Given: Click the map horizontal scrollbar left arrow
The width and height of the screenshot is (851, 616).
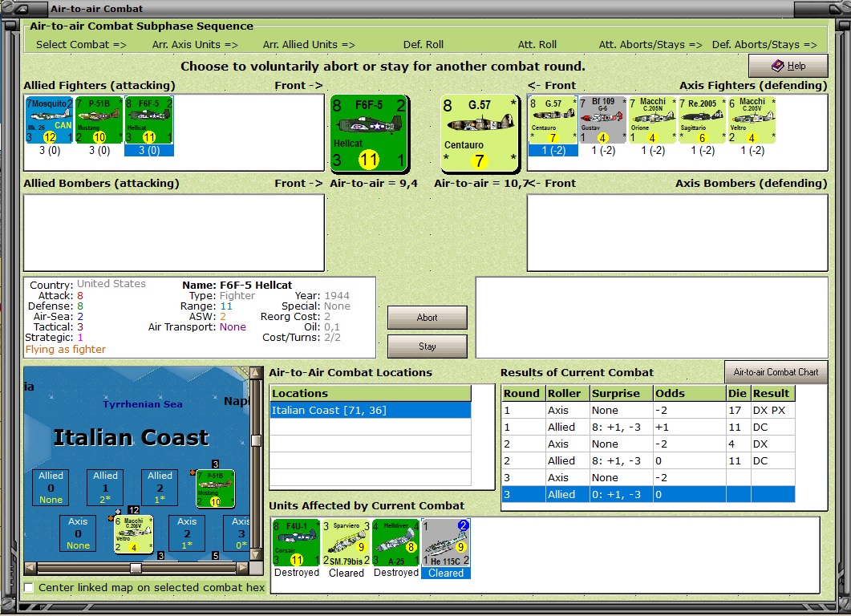Looking at the screenshot, I should 30,568.
